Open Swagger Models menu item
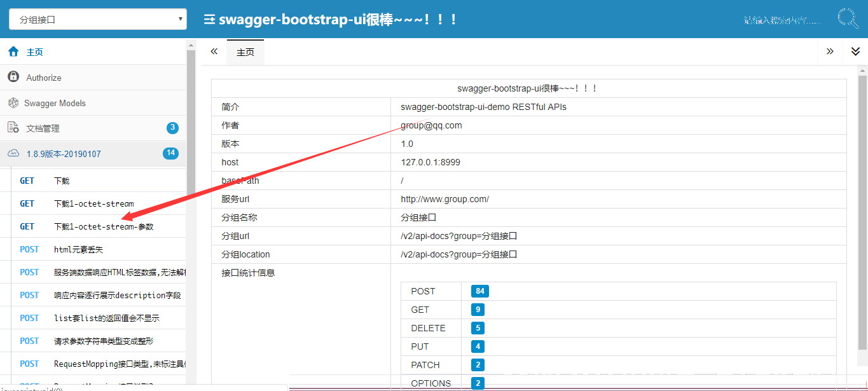Screen dimensions: 868x391 93,103
